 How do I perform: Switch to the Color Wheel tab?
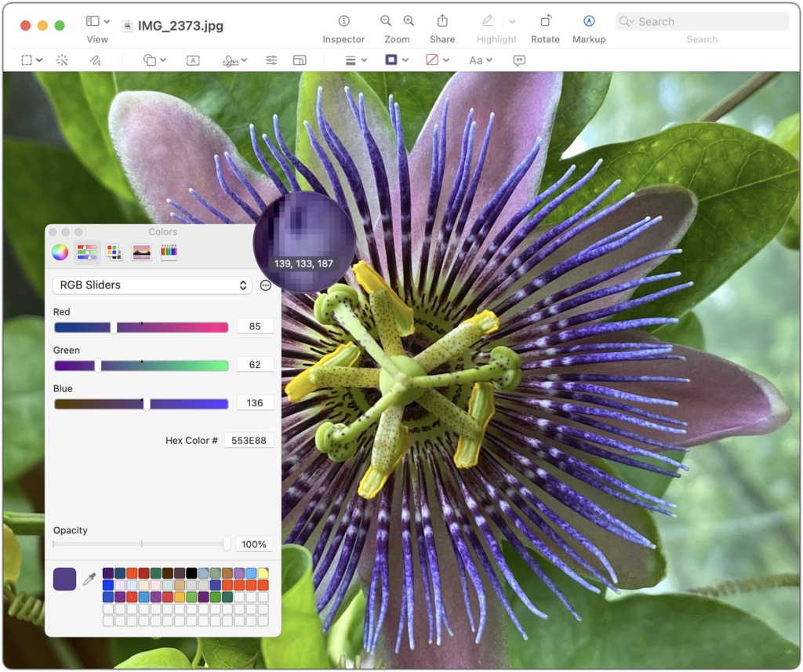point(60,252)
